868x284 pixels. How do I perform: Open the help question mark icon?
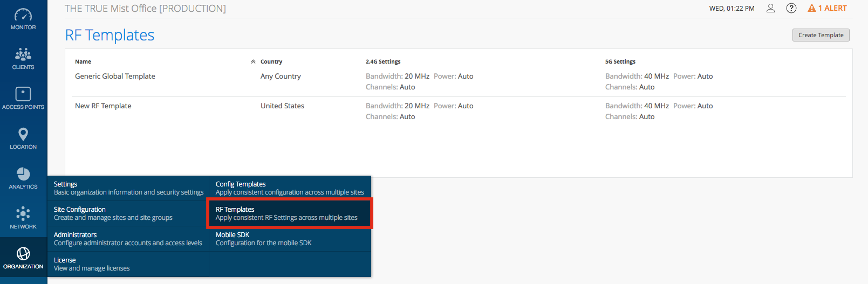pyautogui.click(x=791, y=8)
